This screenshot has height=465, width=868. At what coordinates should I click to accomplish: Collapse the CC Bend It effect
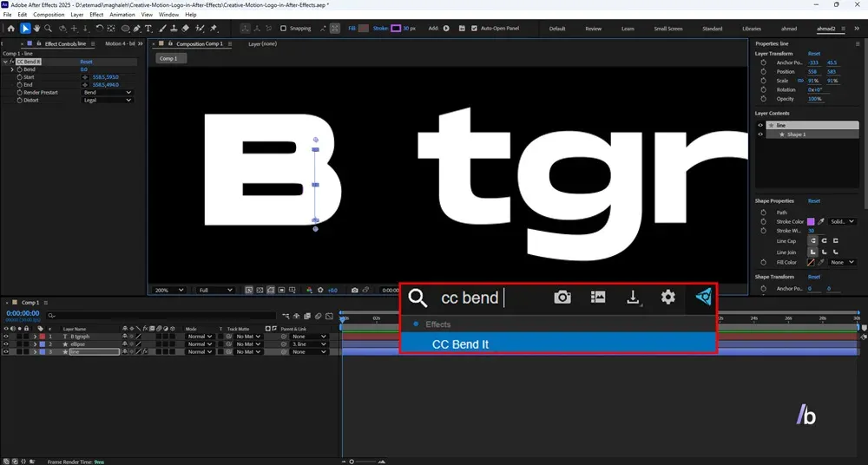pos(5,62)
